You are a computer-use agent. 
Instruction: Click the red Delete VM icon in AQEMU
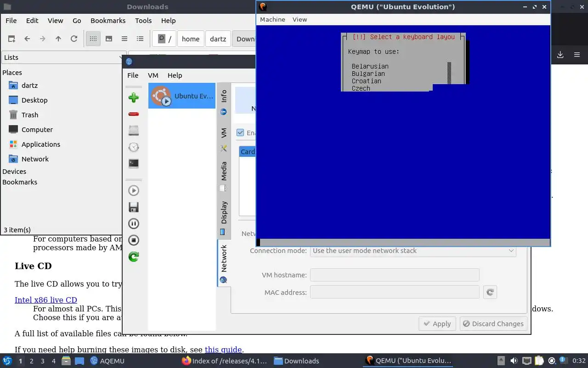(134, 114)
